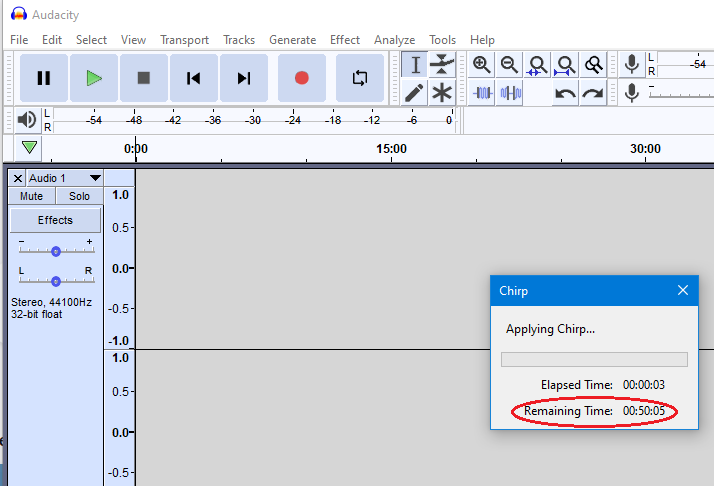Click the Elapsed Time value 00:00:03
The image size is (714, 486).
644,385
